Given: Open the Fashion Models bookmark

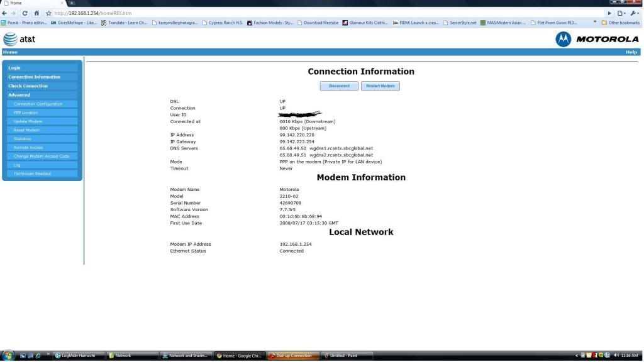Looking at the screenshot, I should coord(270,23).
